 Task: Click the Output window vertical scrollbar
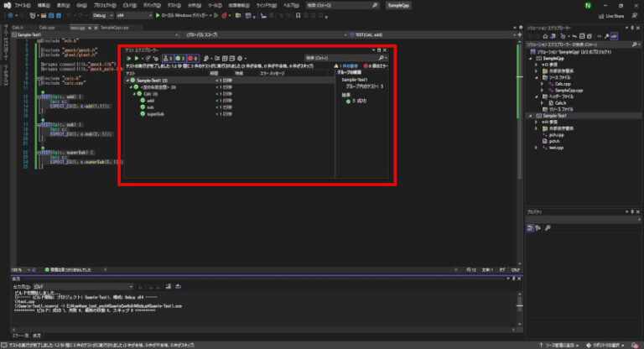[520, 308]
